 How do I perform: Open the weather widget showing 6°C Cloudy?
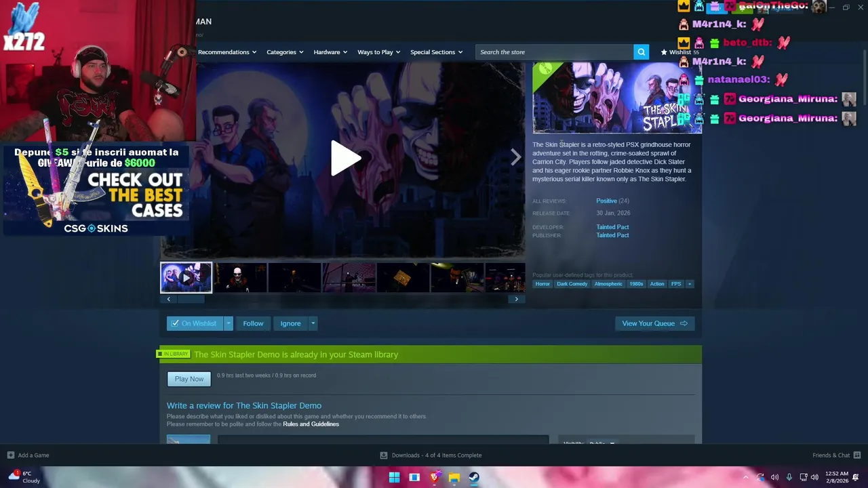click(24, 477)
